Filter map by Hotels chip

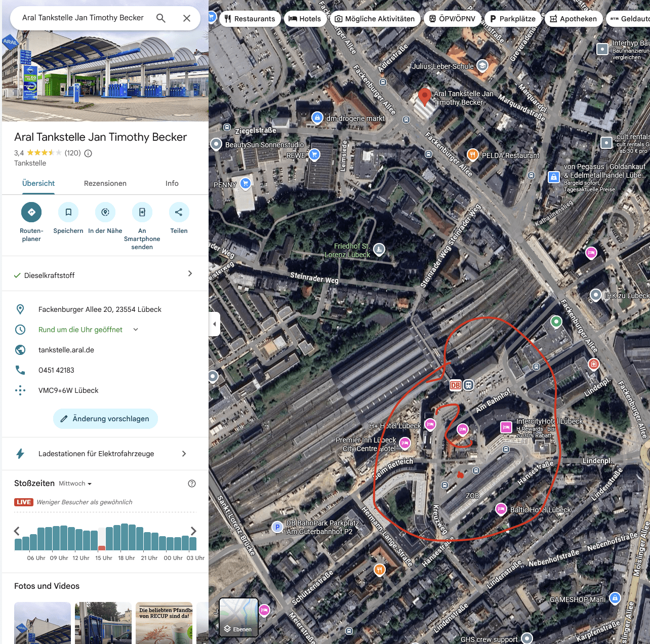pos(305,19)
